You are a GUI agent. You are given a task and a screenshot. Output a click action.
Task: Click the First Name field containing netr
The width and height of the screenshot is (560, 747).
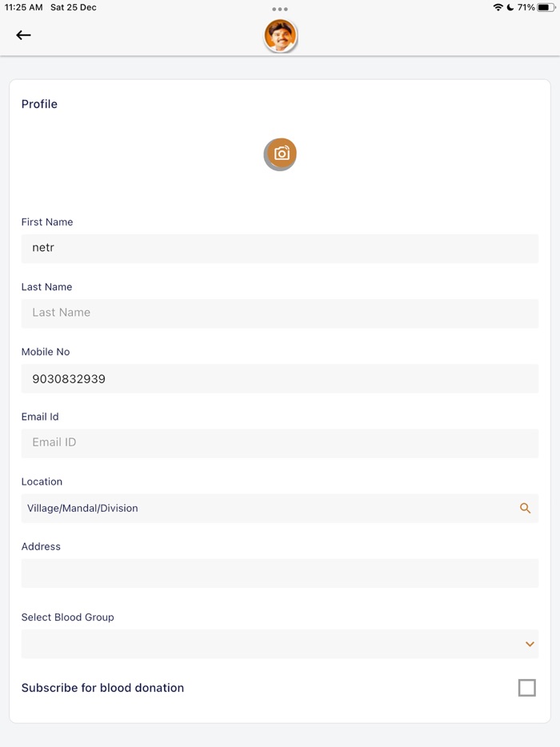point(280,248)
